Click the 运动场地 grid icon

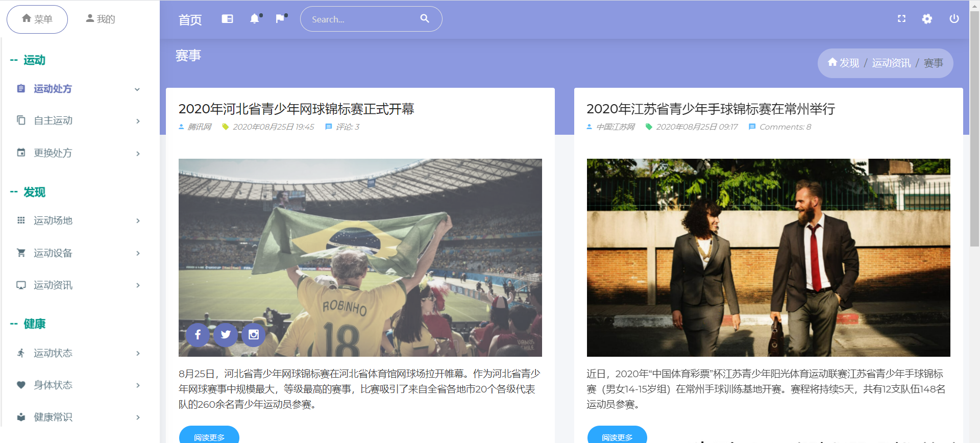click(21, 220)
